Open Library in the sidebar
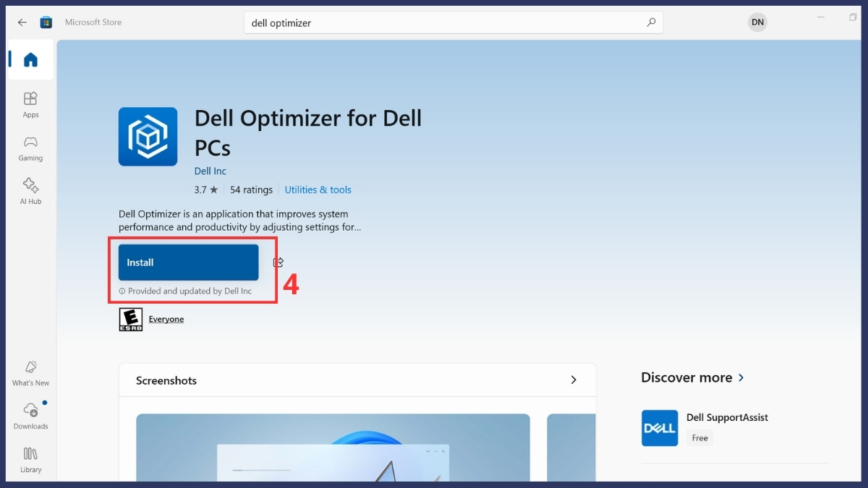Screen dimensions: 868x488 [30, 460]
